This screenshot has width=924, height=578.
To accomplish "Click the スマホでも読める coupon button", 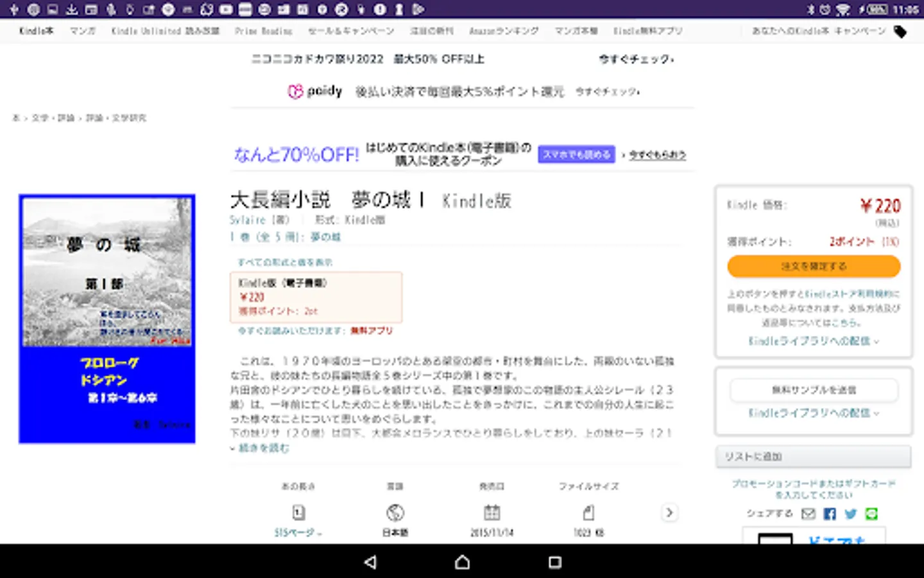I will 576,154.
